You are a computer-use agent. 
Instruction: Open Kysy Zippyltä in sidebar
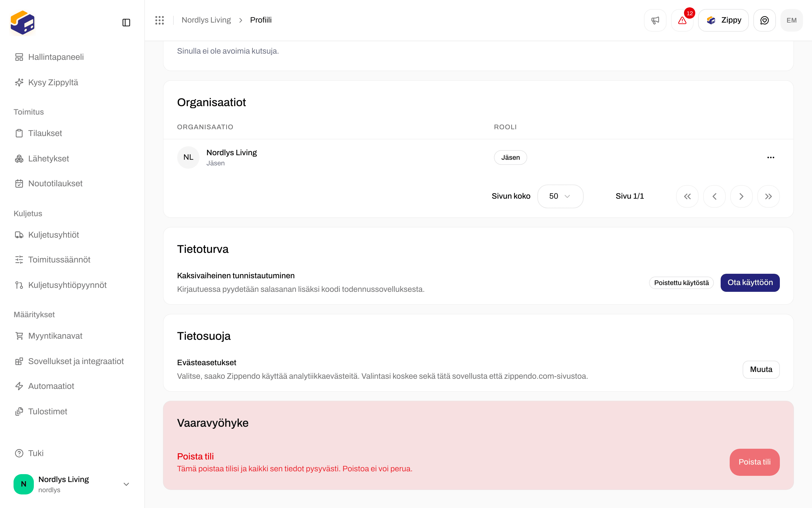coord(72,82)
